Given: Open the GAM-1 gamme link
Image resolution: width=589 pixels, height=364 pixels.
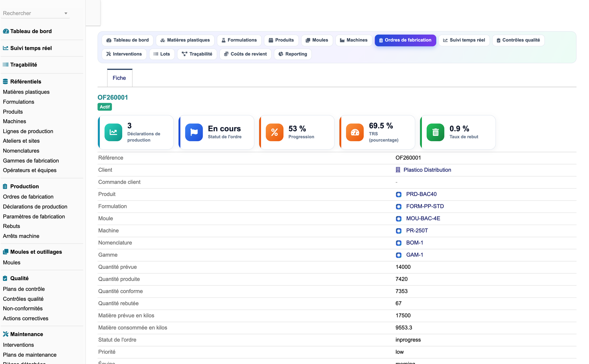Looking at the screenshot, I should click(415, 255).
